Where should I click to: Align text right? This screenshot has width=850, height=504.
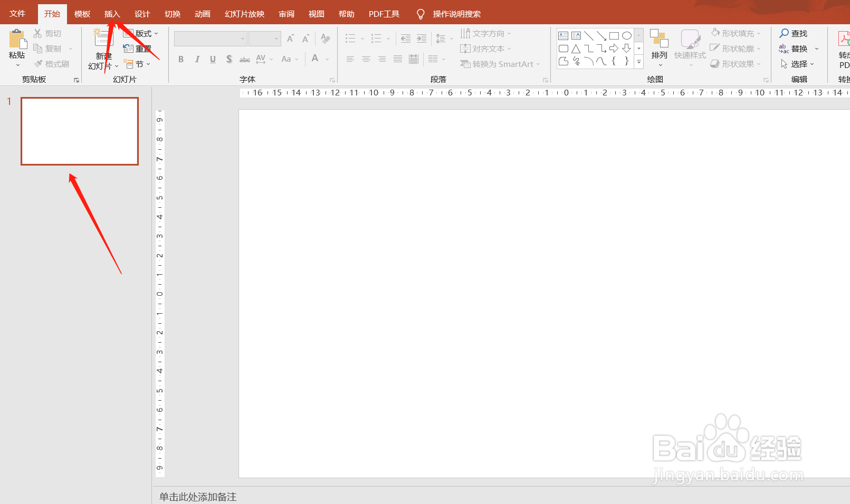tap(381, 59)
